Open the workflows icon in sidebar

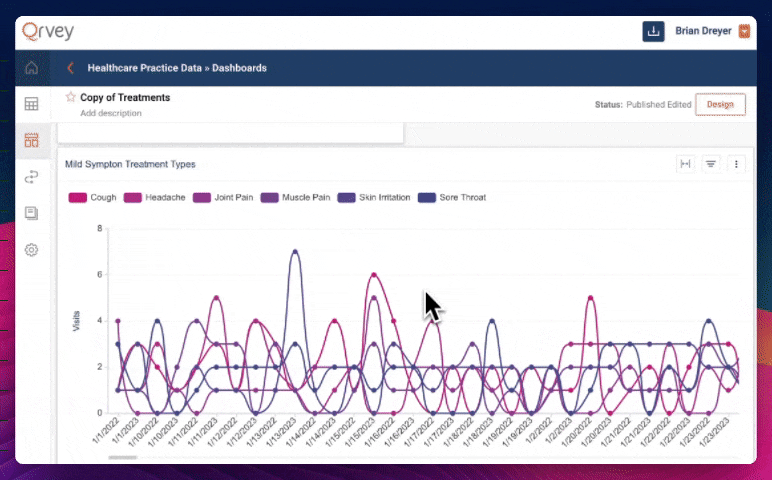tap(31, 177)
